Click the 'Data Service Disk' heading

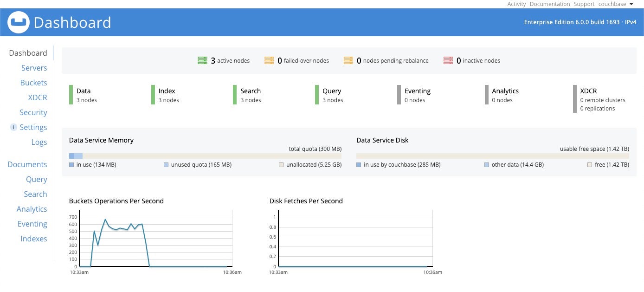382,140
